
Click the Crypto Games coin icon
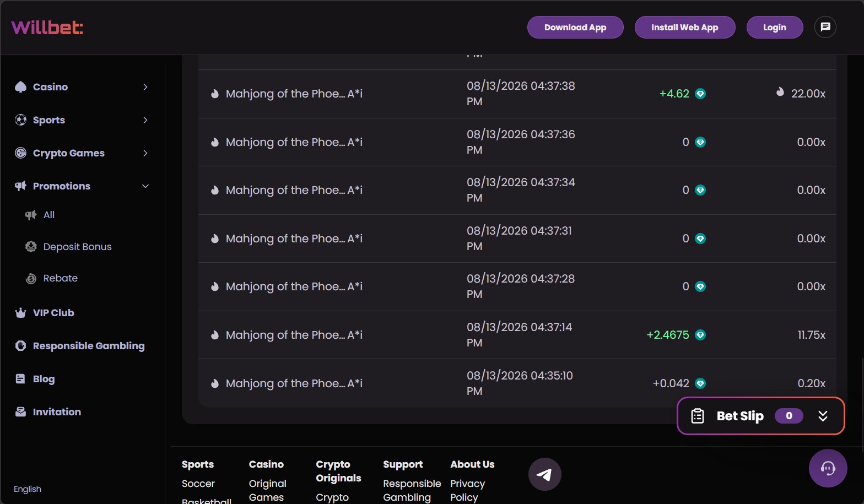click(21, 153)
